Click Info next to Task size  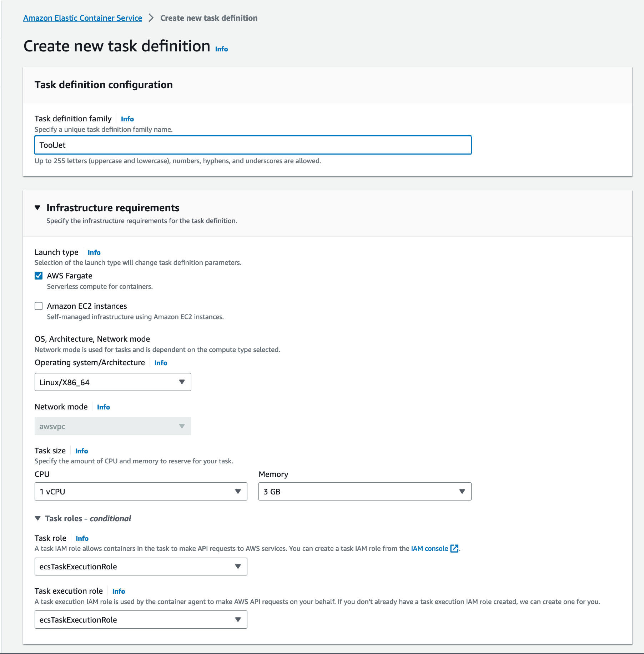pyautogui.click(x=81, y=451)
